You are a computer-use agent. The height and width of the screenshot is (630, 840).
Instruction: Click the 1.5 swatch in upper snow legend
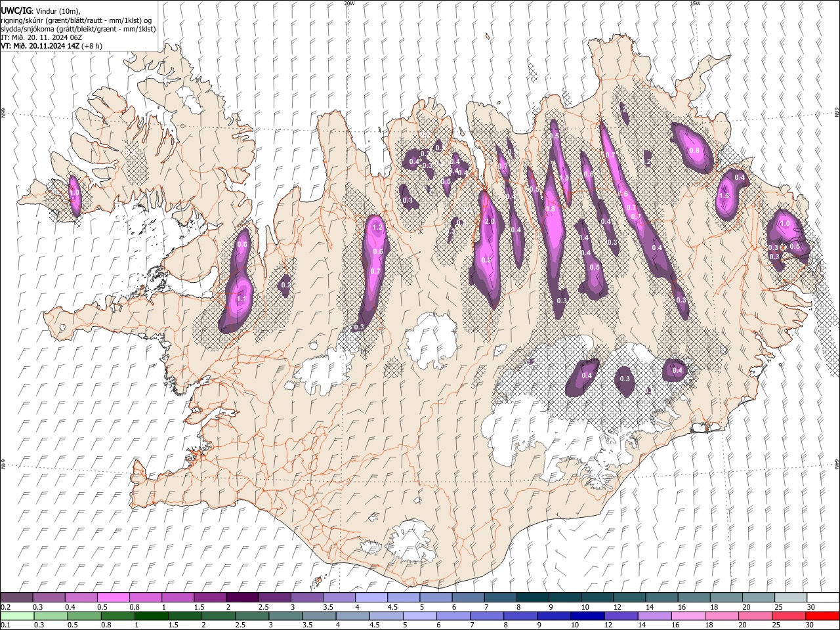[x=210, y=597]
